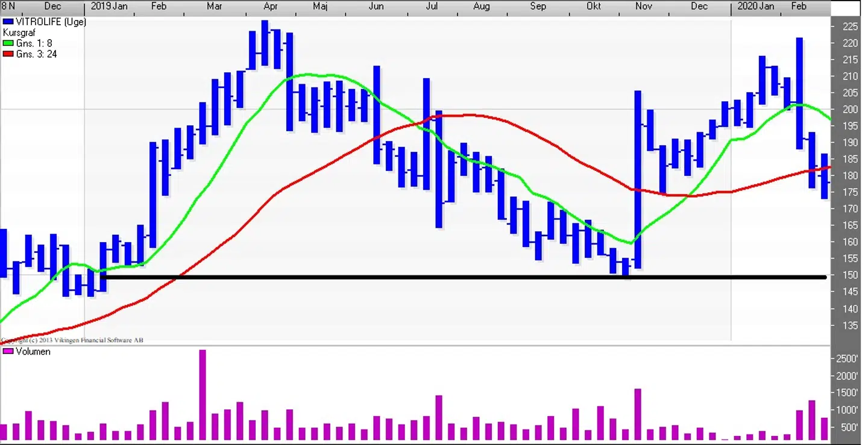The height and width of the screenshot is (445, 868).
Task: Click the Vikingen Financial Software copyright text
Action: (72, 340)
